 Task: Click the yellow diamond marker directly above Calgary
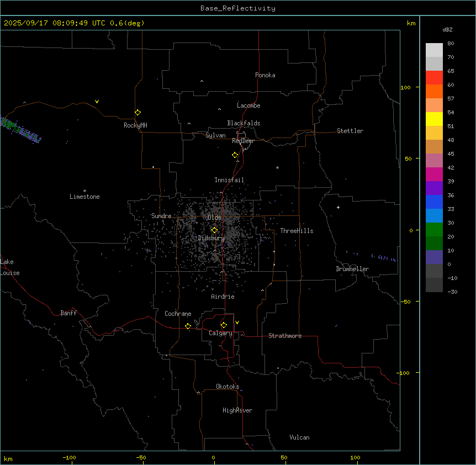tap(224, 325)
